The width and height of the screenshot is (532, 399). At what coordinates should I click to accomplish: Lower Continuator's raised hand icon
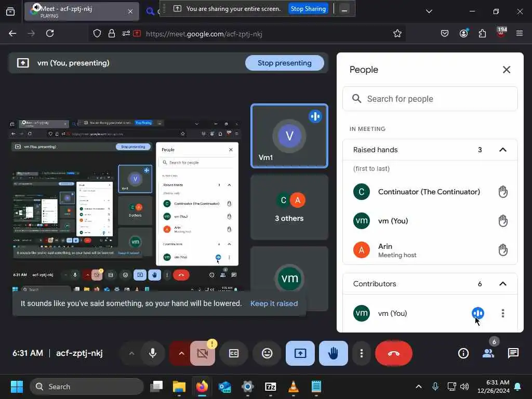pyautogui.click(x=503, y=192)
